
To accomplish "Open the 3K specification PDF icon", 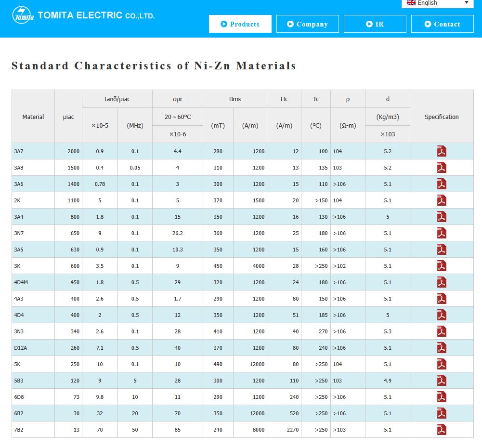I will [x=442, y=266].
